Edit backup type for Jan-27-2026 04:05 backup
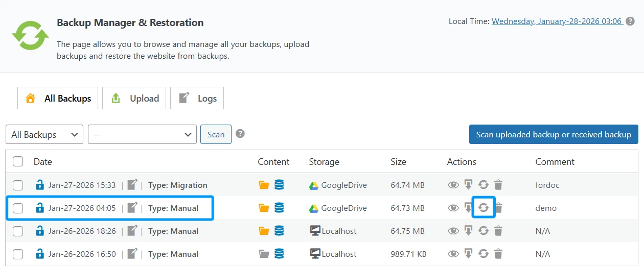 point(132,208)
